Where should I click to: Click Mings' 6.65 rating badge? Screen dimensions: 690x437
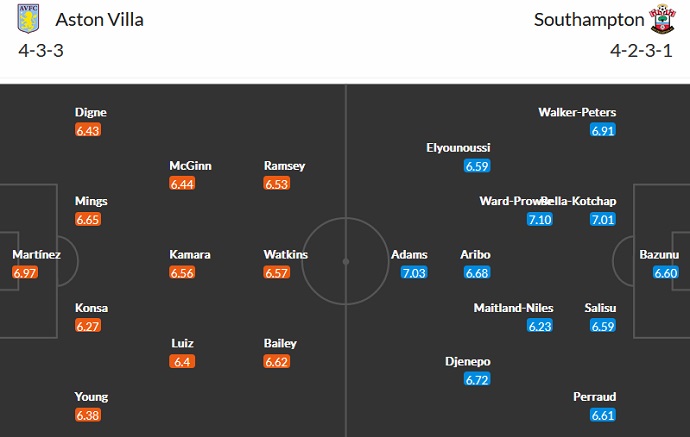point(88,219)
